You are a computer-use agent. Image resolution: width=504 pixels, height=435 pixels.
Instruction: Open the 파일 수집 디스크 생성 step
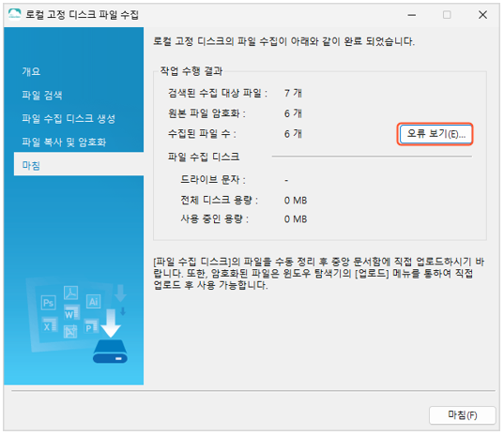coord(69,119)
